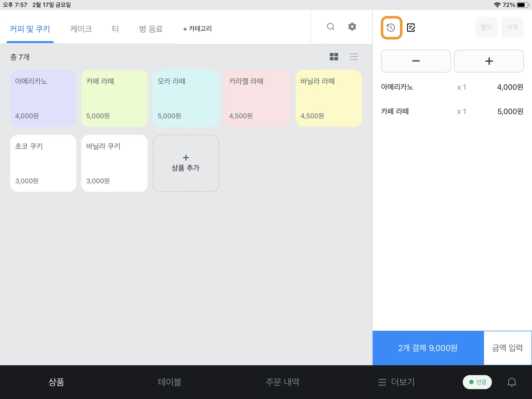Switch to grid view layout
Viewport: 532px width, 399px height.
tap(334, 57)
